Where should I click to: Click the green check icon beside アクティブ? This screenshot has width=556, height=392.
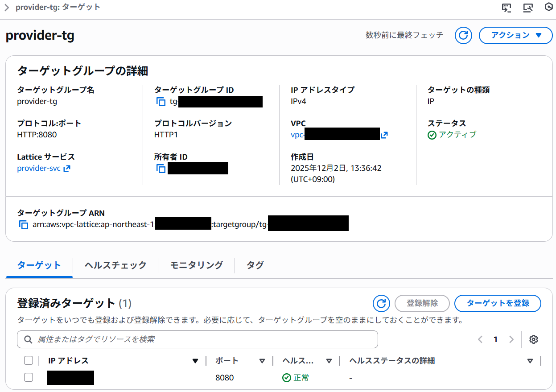(x=432, y=135)
